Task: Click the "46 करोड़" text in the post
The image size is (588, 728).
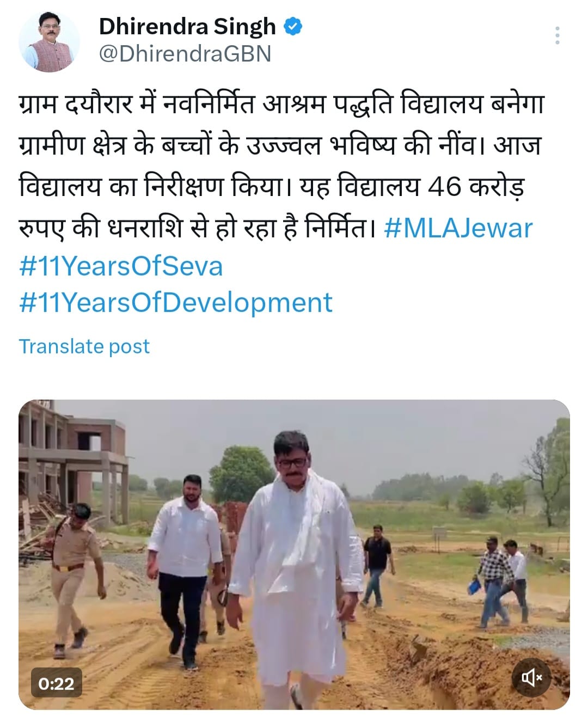Action: pyautogui.click(x=477, y=187)
